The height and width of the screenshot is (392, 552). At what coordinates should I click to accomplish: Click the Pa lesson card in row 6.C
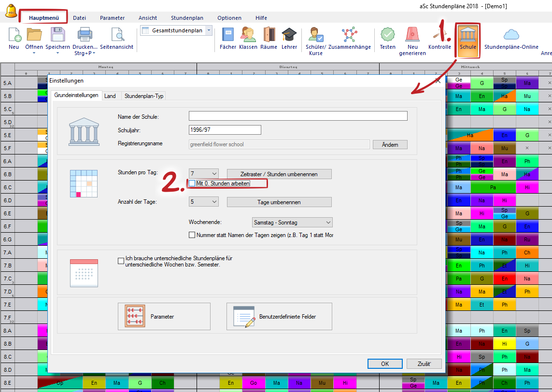click(493, 187)
